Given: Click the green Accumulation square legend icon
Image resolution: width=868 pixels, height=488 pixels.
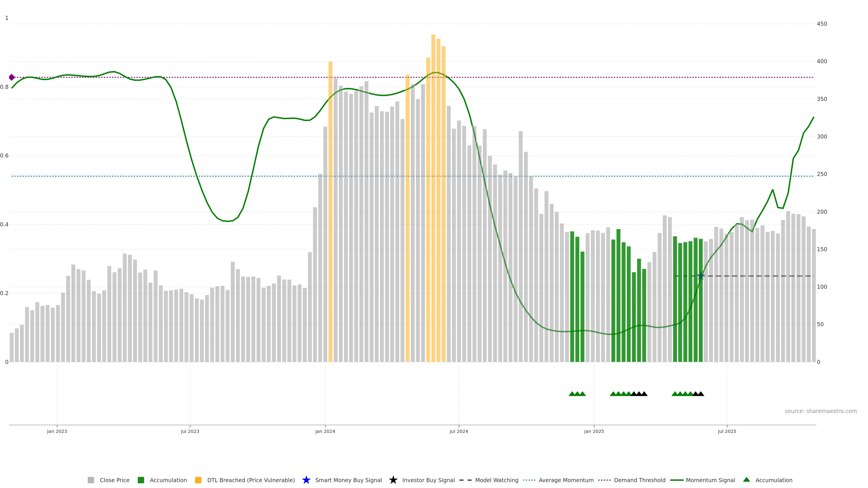Looking at the screenshot, I should [141, 480].
